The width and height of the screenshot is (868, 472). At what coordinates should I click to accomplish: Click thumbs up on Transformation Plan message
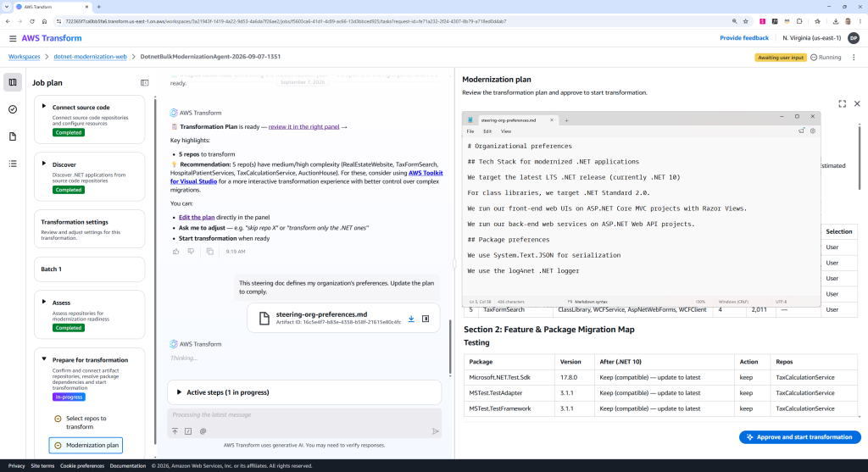[x=176, y=251]
